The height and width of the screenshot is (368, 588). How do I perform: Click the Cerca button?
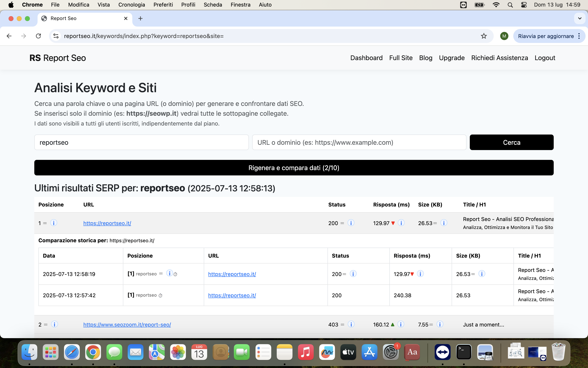(511, 142)
